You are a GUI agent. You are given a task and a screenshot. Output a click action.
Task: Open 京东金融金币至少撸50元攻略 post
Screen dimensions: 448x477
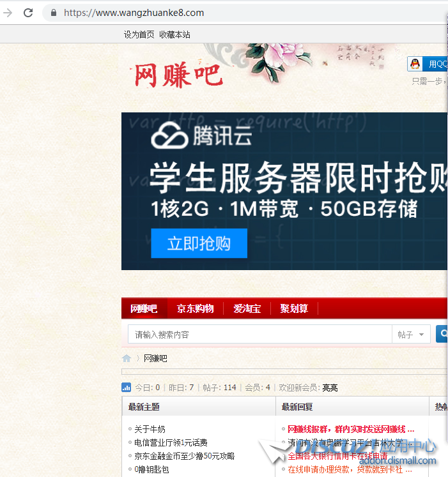pyautogui.click(x=185, y=456)
